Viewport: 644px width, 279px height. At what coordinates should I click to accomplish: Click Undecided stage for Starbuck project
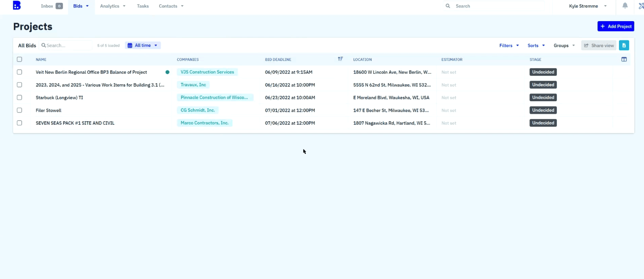coord(543,97)
